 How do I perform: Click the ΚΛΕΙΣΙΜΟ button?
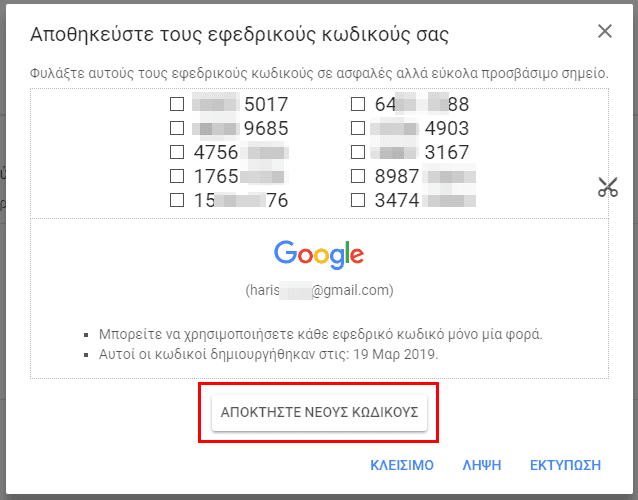click(402, 465)
